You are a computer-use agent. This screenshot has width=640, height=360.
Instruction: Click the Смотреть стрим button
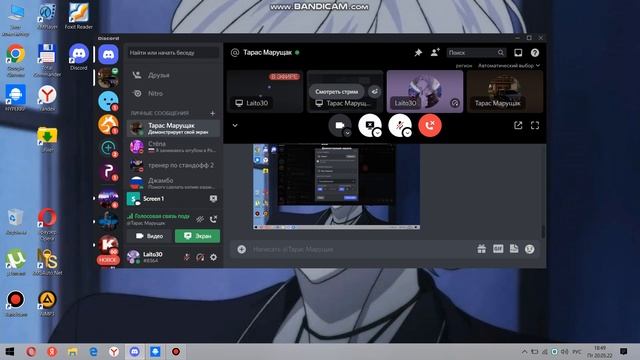tap(336, 91)
